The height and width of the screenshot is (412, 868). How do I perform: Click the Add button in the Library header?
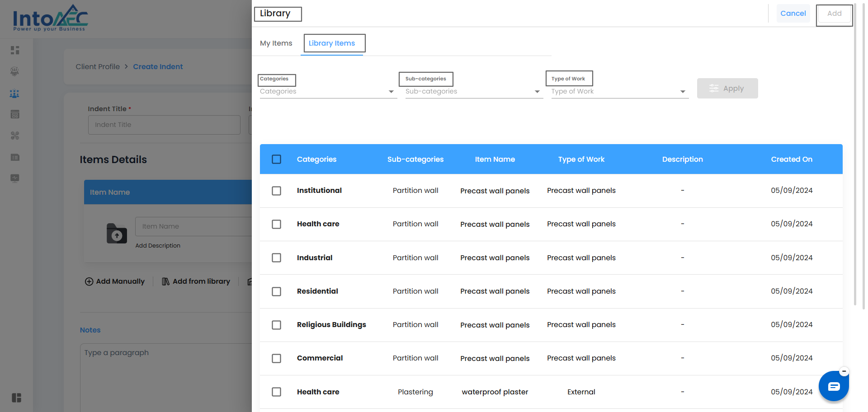[x=834, y=14]
